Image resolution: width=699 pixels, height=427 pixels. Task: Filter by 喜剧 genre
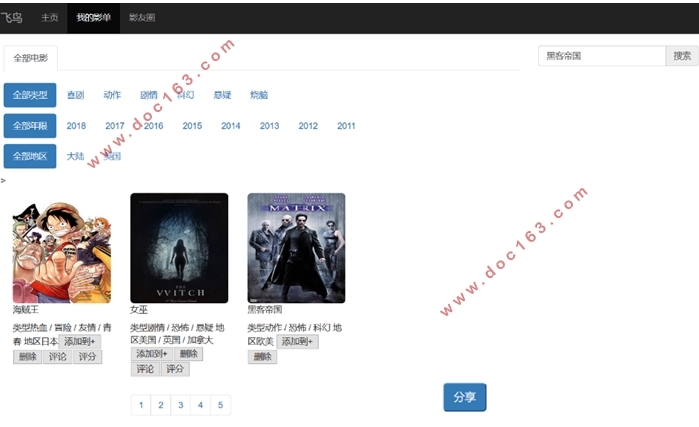pos(75,95)
